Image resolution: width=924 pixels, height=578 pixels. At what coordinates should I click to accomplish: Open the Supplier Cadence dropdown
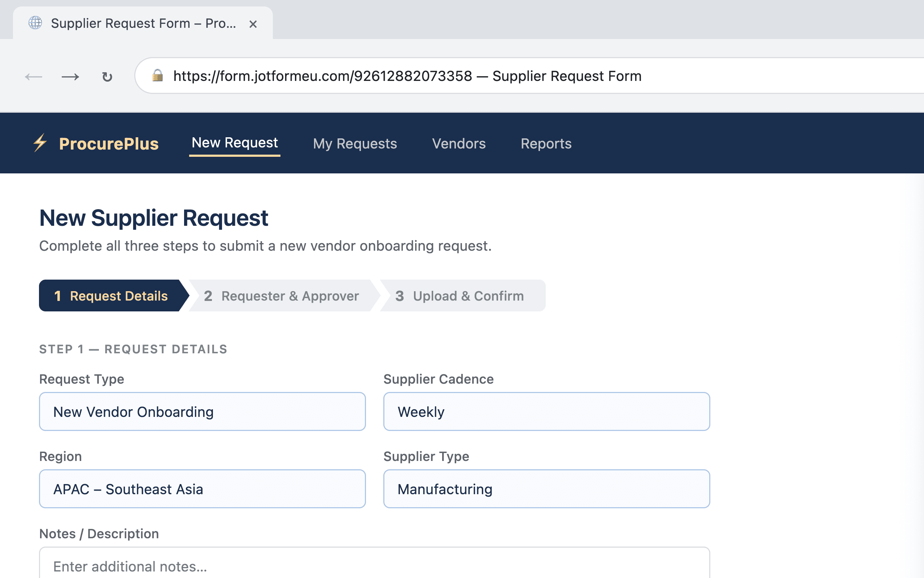coord(546,411)
